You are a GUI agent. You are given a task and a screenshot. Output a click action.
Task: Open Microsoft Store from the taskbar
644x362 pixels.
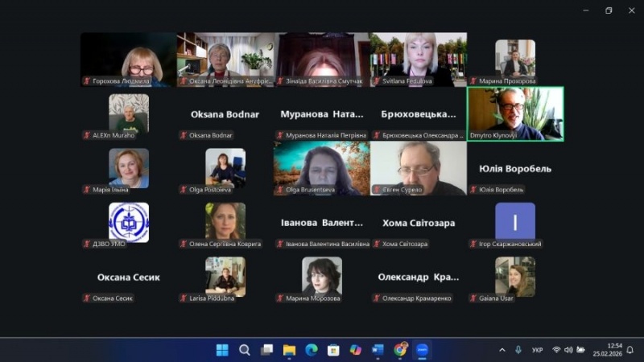[x=333, y=350]
